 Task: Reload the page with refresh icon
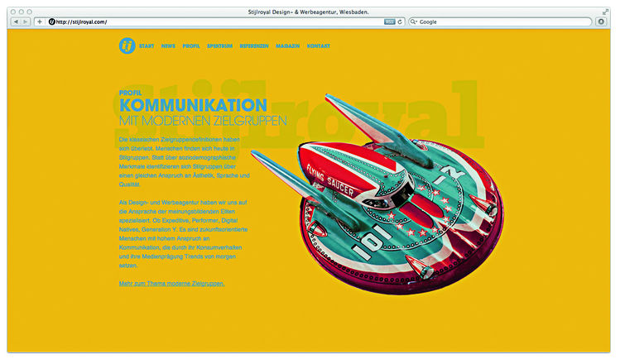click(x=400, y=22)
